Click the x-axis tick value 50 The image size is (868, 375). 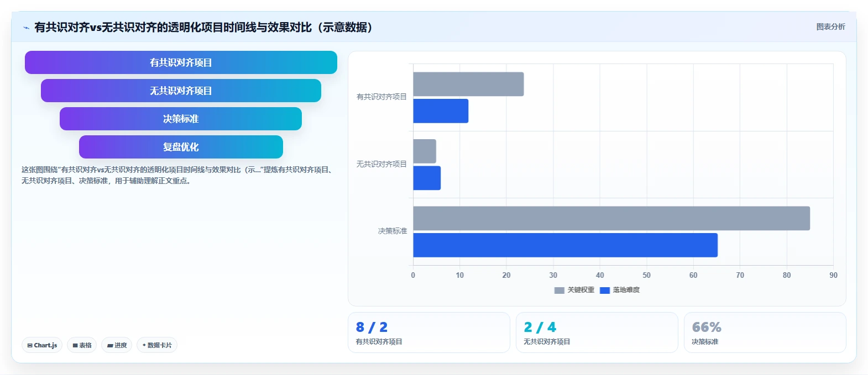coord(646,275)
